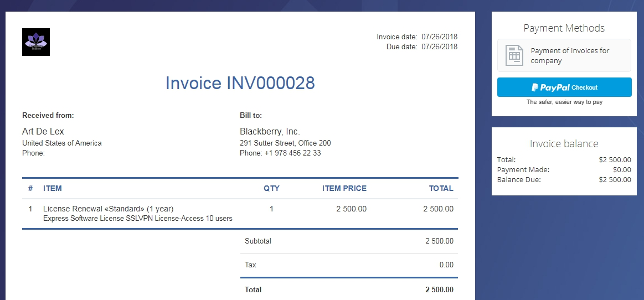
Task: Click the ITEM PRICE column header
Action: click(x=344, y=188)
